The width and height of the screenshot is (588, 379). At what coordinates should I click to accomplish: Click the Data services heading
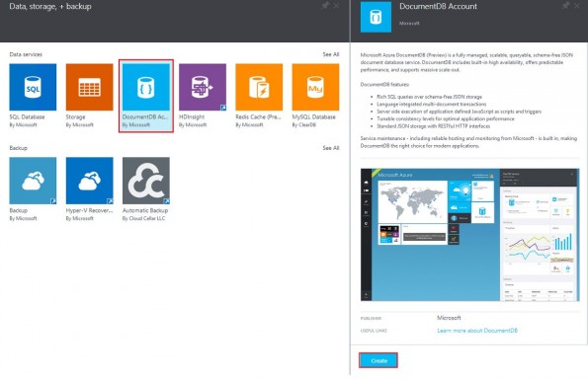(26, 54)
